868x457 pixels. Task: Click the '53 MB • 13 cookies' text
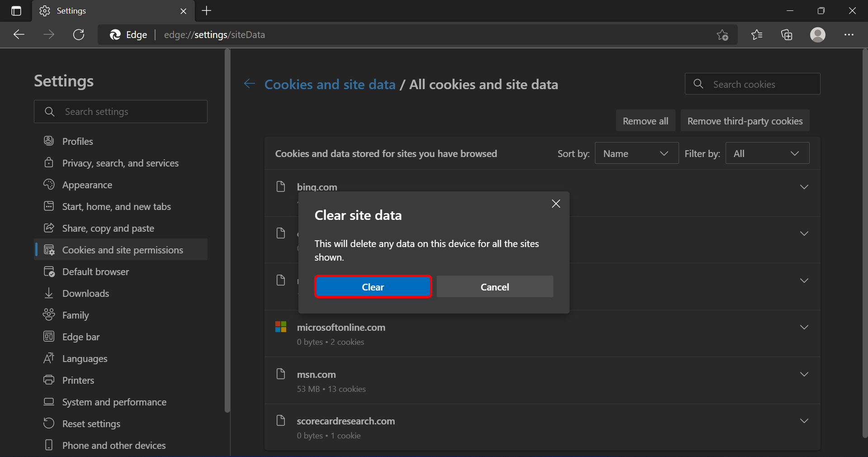click(331, 389)
